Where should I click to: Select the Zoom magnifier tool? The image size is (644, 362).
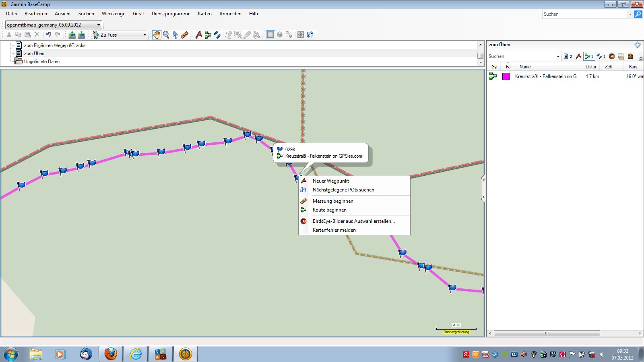tap(166, 35)
